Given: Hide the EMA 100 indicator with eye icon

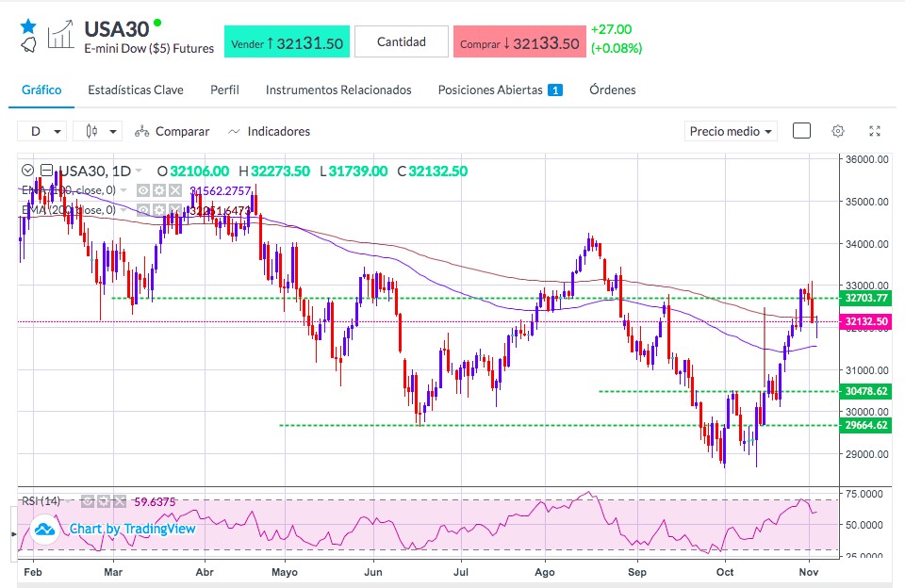Looking at the screenshot, I should pos(143,190).
